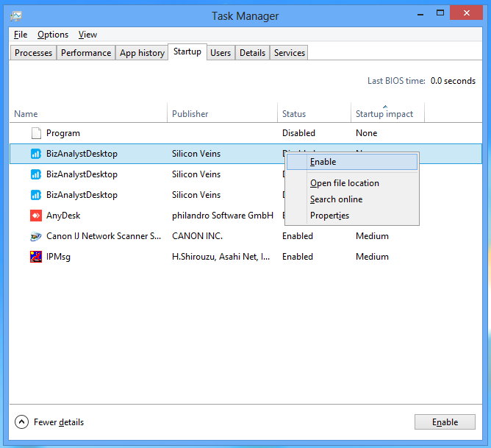Click the CANON INC. publisher cell
Screen dimensions: 491x448
coord(197,236)
